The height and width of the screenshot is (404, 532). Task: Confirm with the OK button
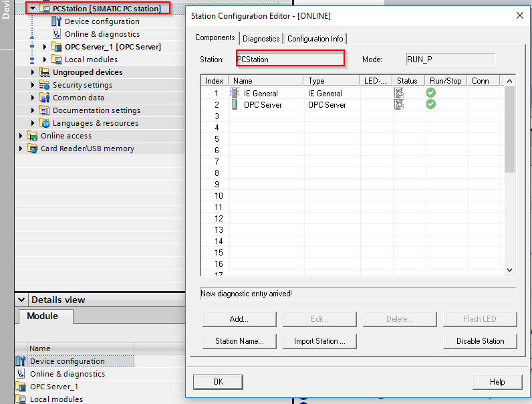click(x=218, y=382)
